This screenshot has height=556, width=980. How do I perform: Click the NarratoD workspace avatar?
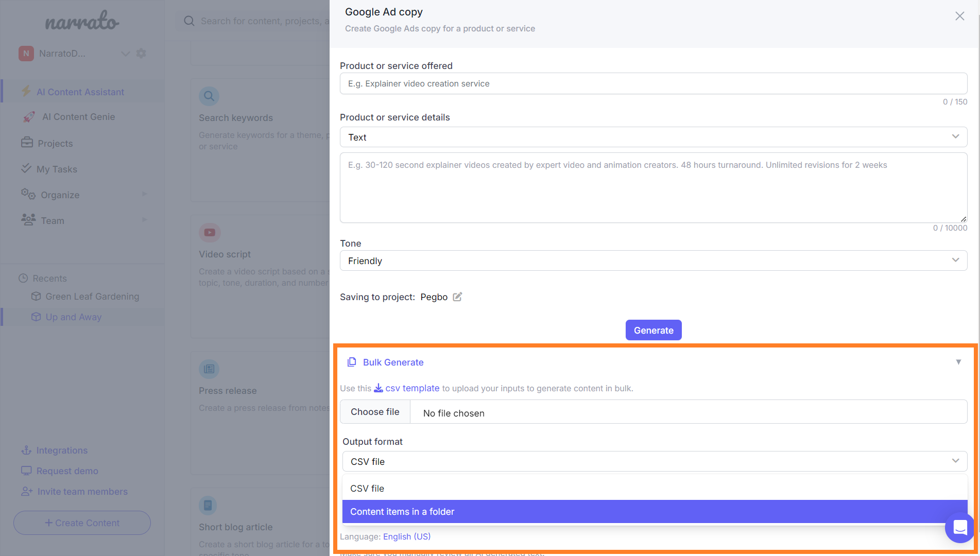(x=26, y=54)
